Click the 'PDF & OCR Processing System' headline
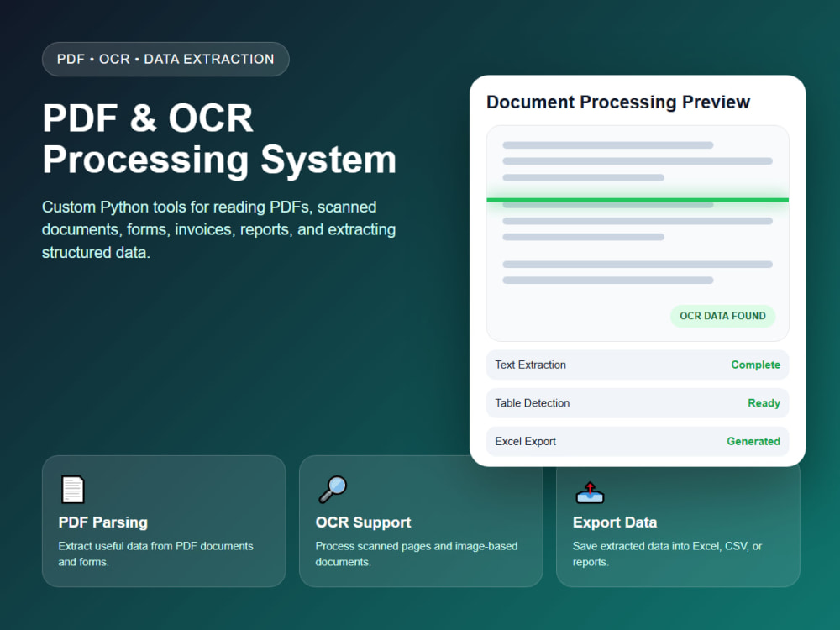Screen dimensions: 840x630 pyautogui.click(x=219, y=139)
